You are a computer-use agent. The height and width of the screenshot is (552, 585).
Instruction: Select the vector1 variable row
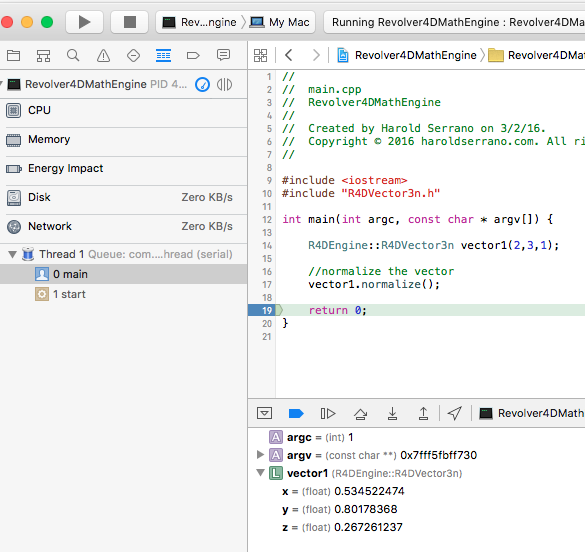coord(416,473)
